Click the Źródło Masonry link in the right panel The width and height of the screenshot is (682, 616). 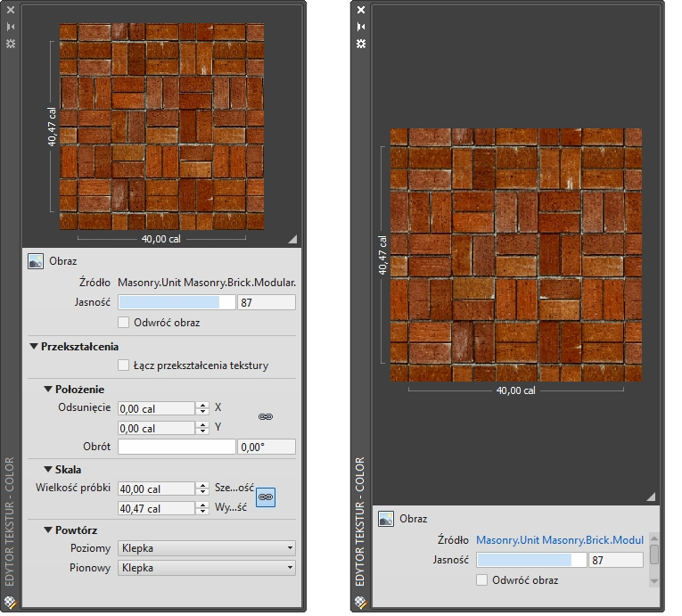559,540
